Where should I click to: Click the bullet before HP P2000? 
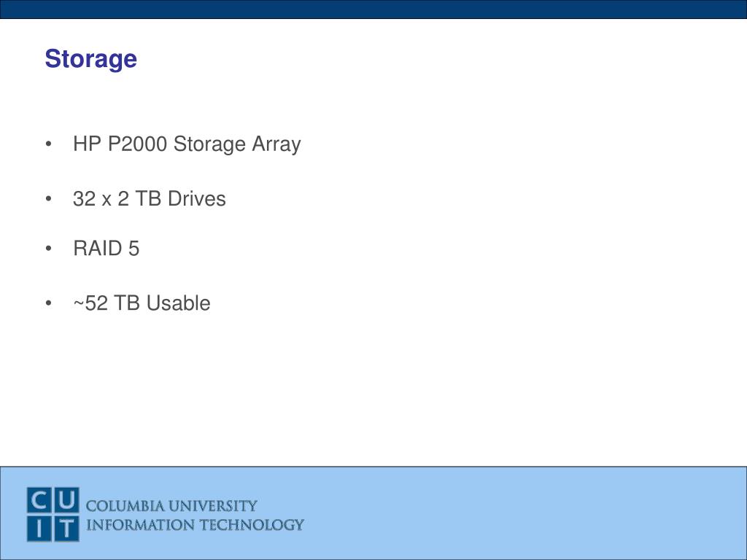click(x=48, y=144)
